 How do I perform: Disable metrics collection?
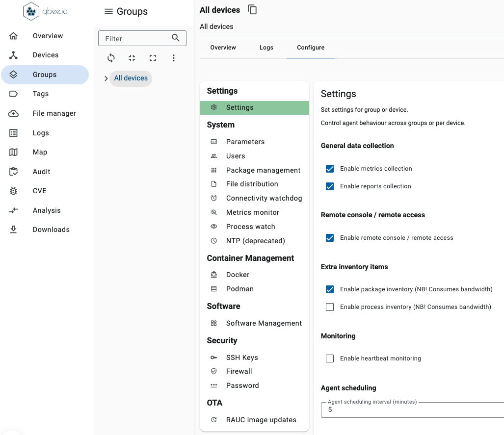click(329, 169)
